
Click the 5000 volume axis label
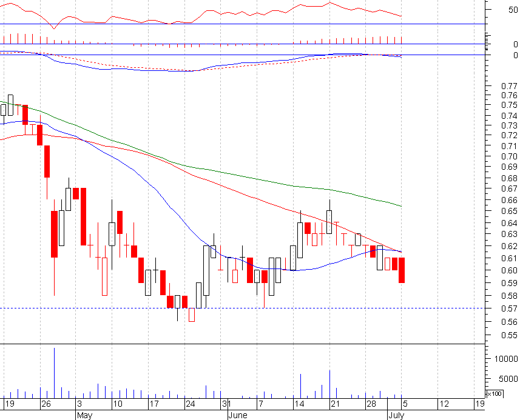click(x=508, y=379)
